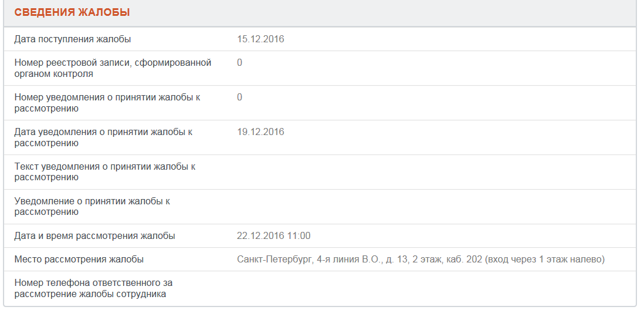Click the notification number value 0
Image resolution: width=644 pixels, height=310 pixels.
point(239,97)
